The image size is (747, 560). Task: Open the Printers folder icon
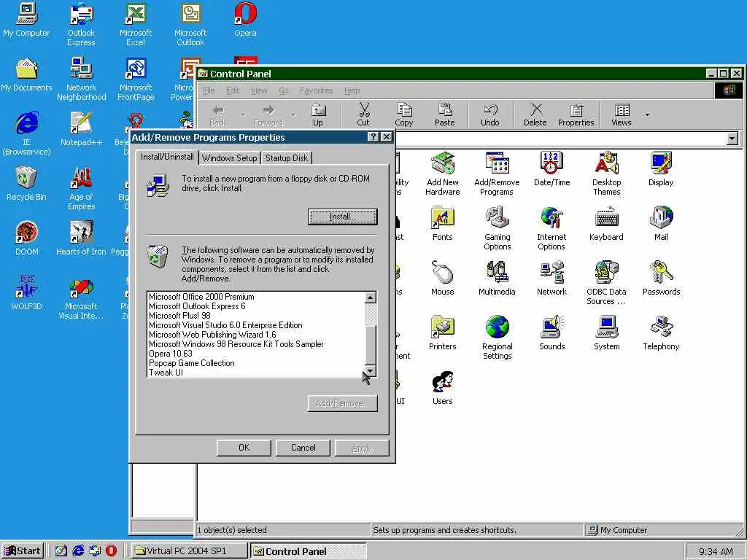[x=443, y=332]
